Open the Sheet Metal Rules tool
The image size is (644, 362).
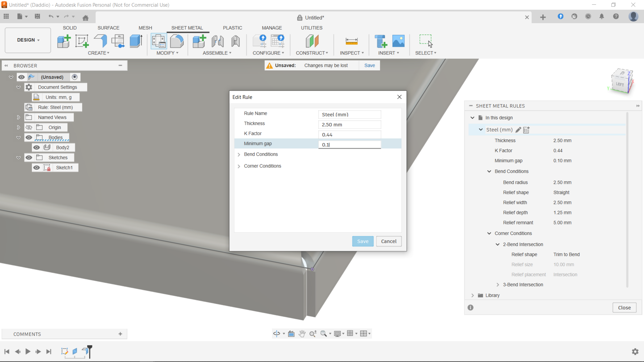click(x=159, y=41)
